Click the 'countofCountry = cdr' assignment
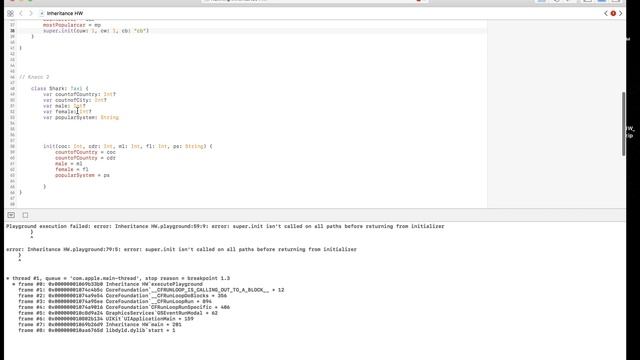The height and width of the screenshot is (360, 640). [85, 158]
